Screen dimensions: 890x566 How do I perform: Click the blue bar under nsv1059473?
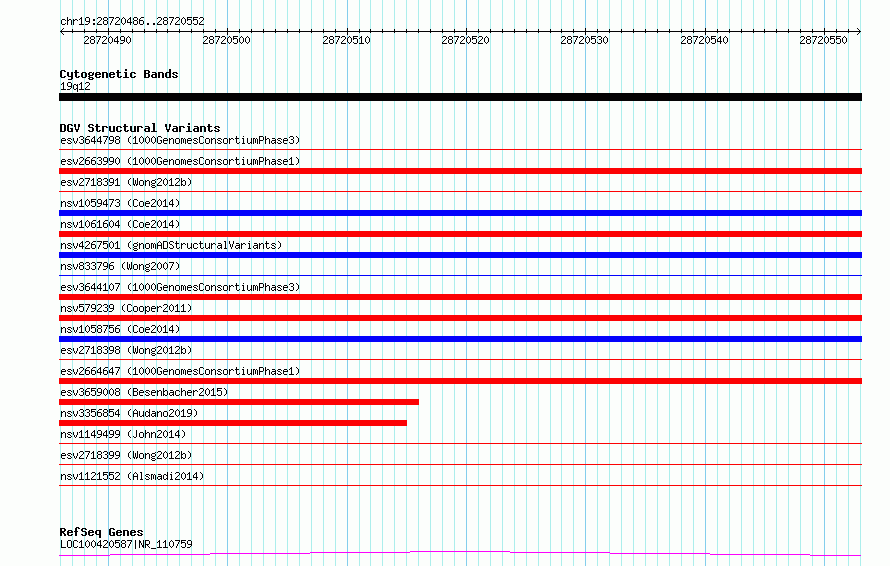[x=460, y=213]
